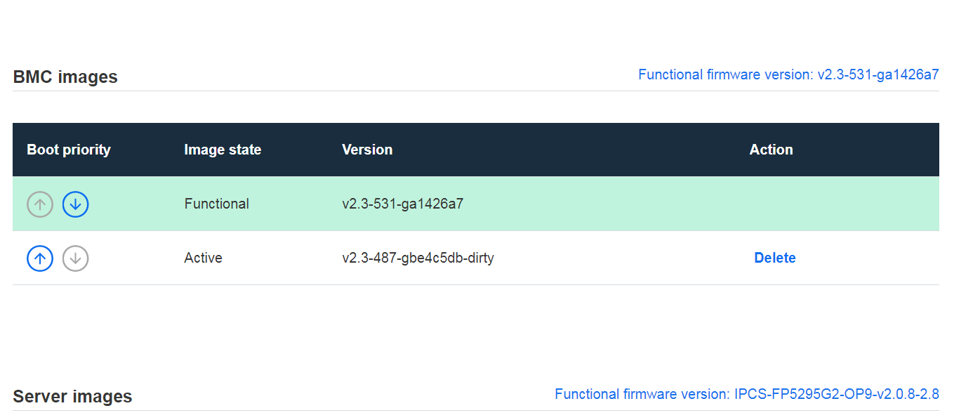Delete the v2.3-487-gbe4c5db-dirty image
Image resolution: width=980 pixels, height=420 pixels.
[775, 258]
